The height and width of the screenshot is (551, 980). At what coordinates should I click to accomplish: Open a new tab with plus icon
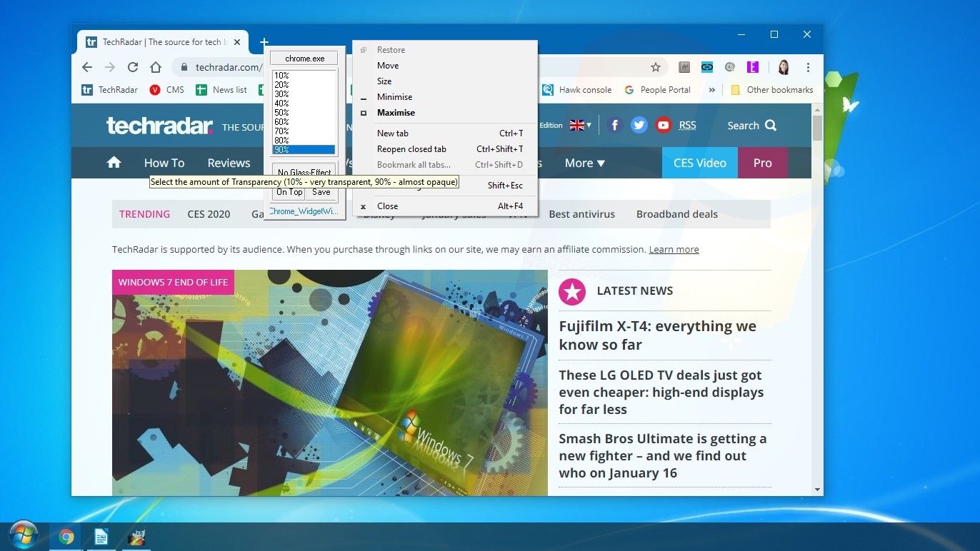click(264, 42)
